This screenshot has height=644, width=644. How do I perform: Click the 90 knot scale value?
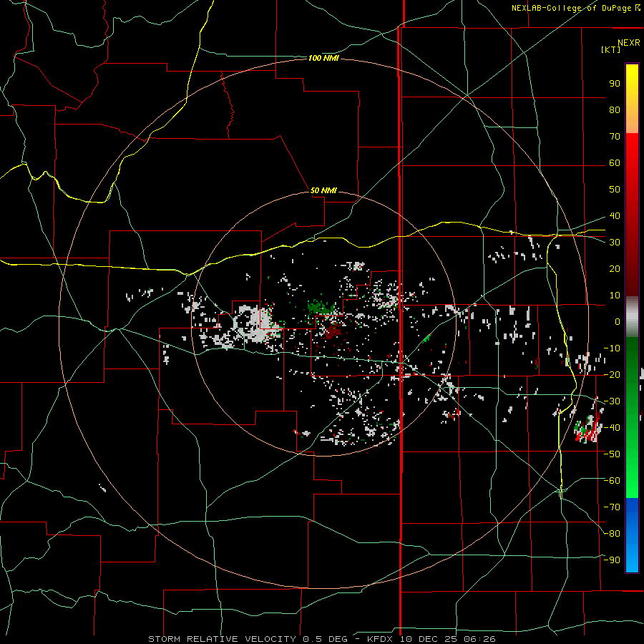click(615, 84)
